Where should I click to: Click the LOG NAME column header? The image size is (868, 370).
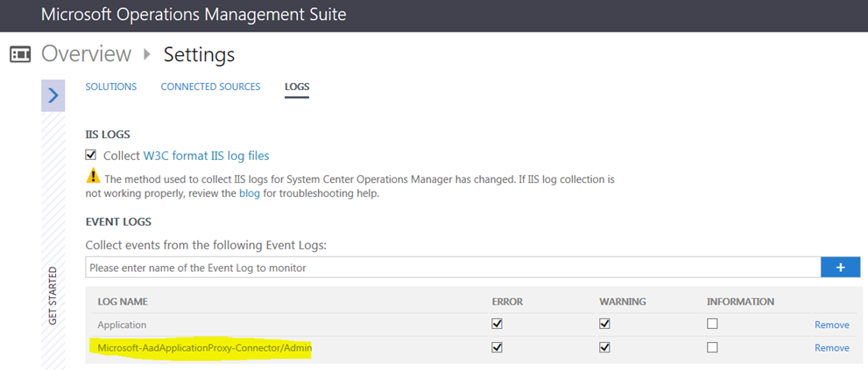[x=123, y=302]
